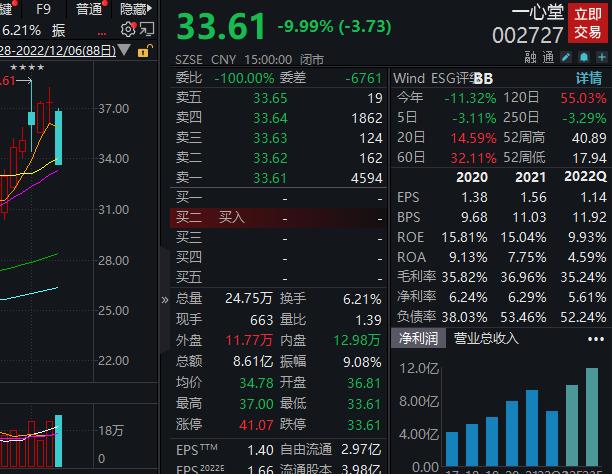612x474 pixels.
Task: Pop out the chart with the window-arrow icon
Action: [147, 29]
